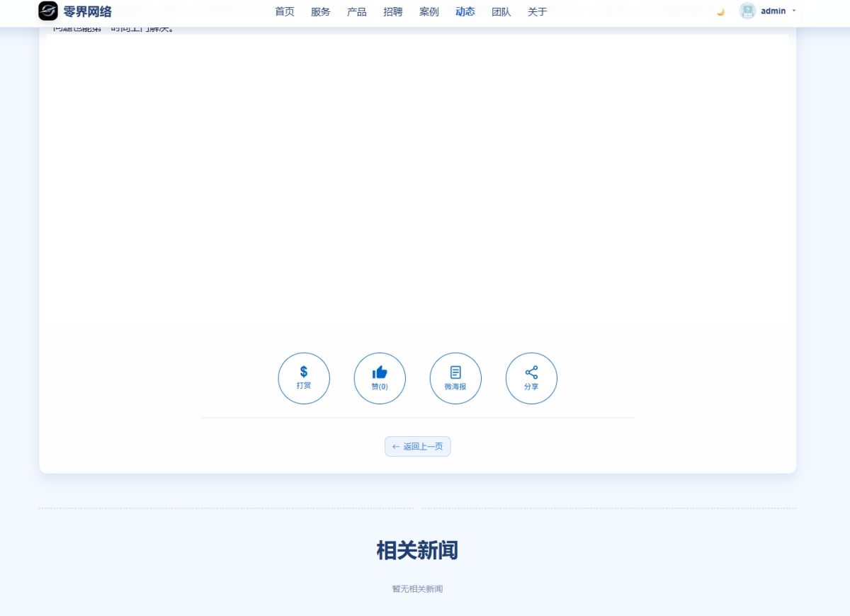The image size is (850, 616).
Task: Like the article with 赞 thumbs-up
Action: pyautogui.click(x=380, y=378)
